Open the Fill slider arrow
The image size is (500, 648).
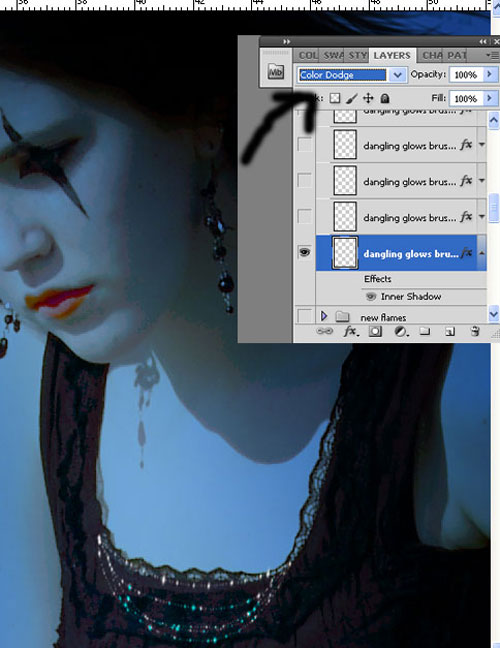(x=490, y=98)
